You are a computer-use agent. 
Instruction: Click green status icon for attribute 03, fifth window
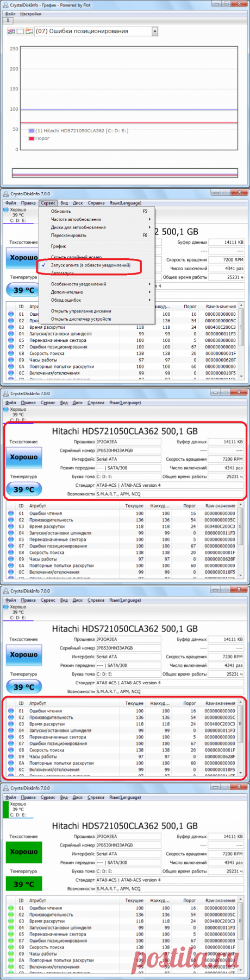pos(11,921)
